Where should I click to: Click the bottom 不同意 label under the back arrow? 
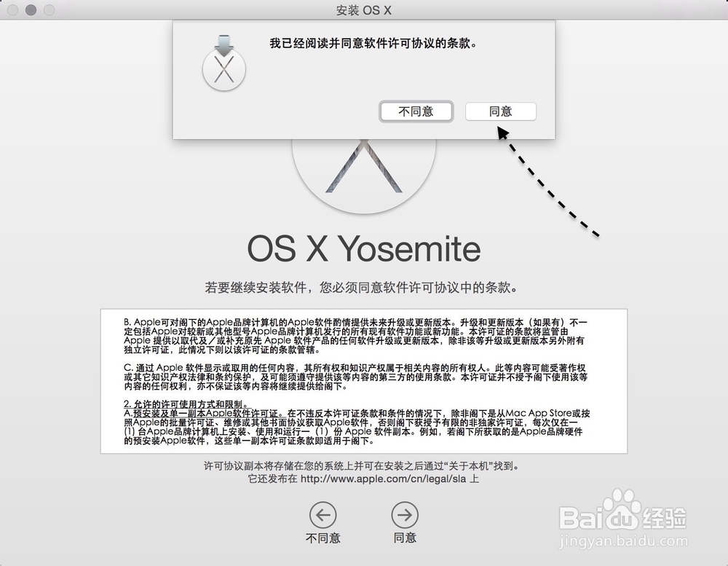pyautogui.click(x=323, y=538)
